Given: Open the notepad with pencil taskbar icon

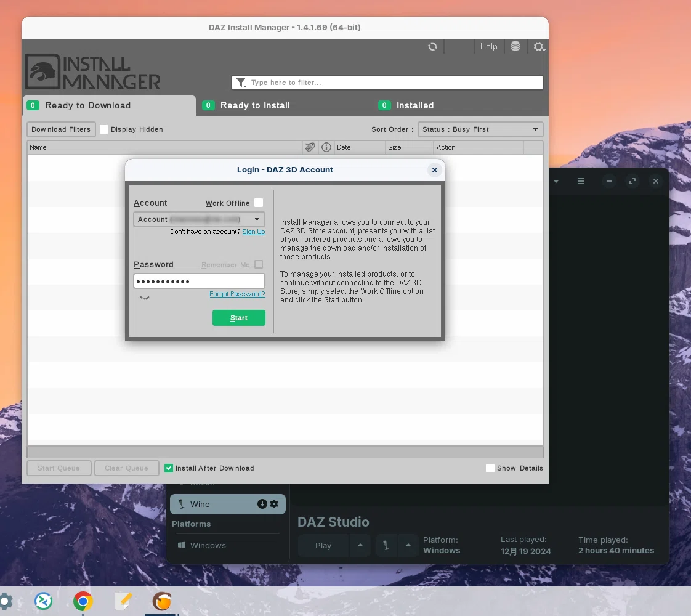Looking at the screenshot, I should pyautogui.click(x=123, y=601).
